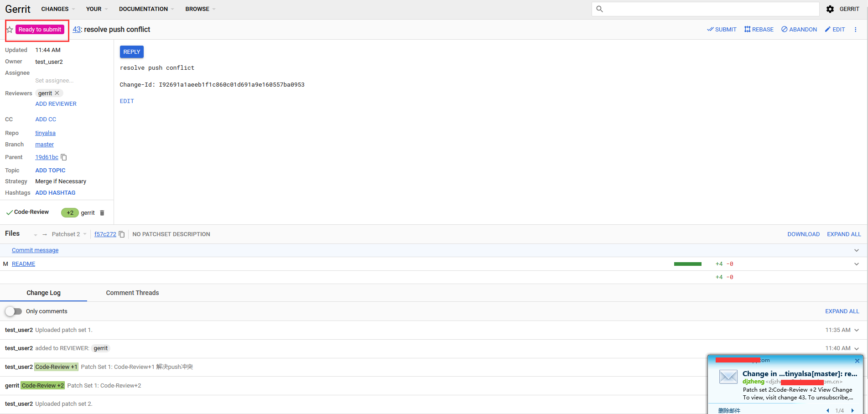Click the blue REPLY button
The image size is (868, 414).
coord(131,52)
